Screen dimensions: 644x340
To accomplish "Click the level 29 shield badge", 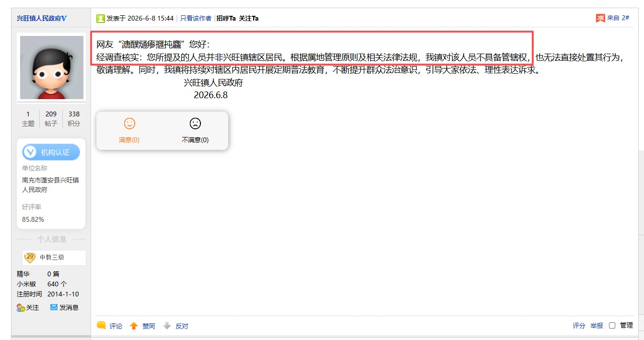I will click(30, 257).
